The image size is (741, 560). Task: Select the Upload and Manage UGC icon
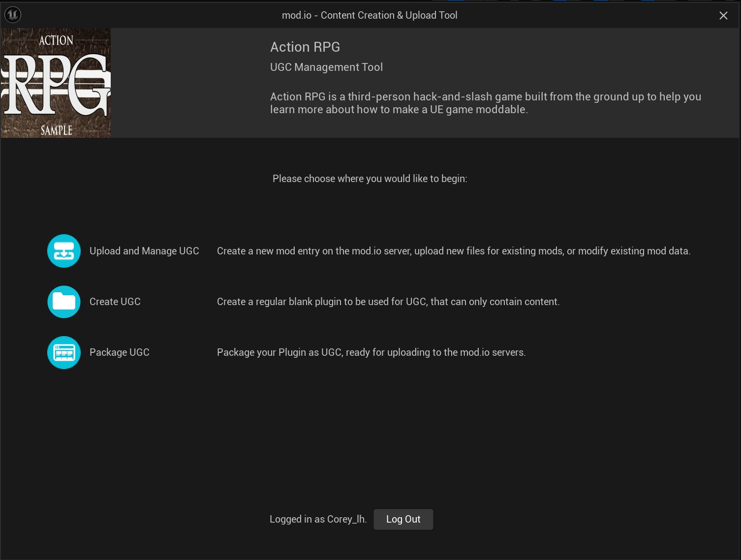point(63,251)
